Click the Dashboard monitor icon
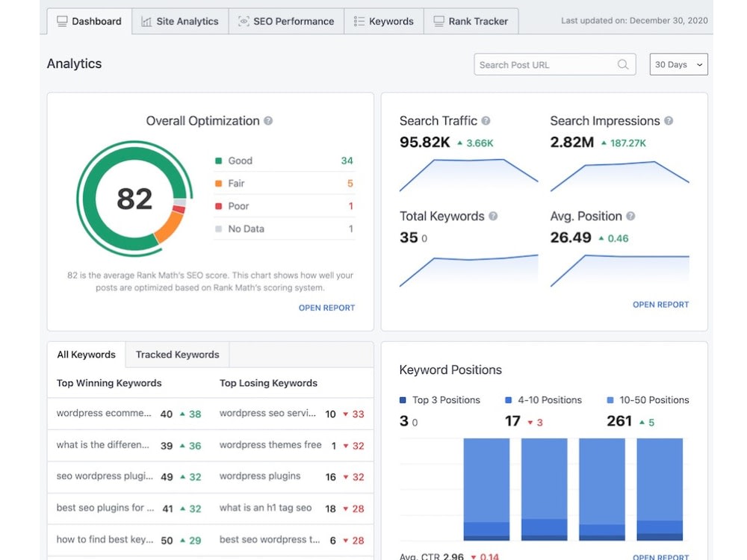 click(x=62, y=22)
